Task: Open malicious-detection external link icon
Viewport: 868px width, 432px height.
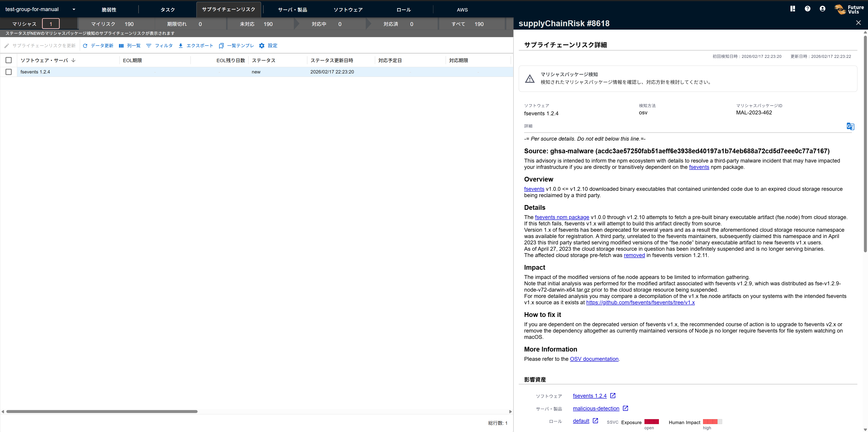Action: [625, 408]
